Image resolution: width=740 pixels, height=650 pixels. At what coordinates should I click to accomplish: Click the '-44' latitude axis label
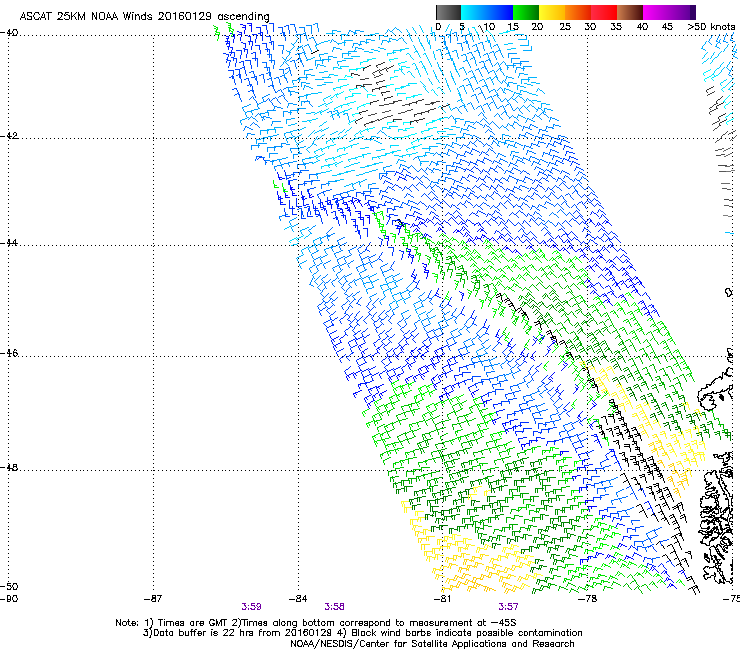coord(9,243)
